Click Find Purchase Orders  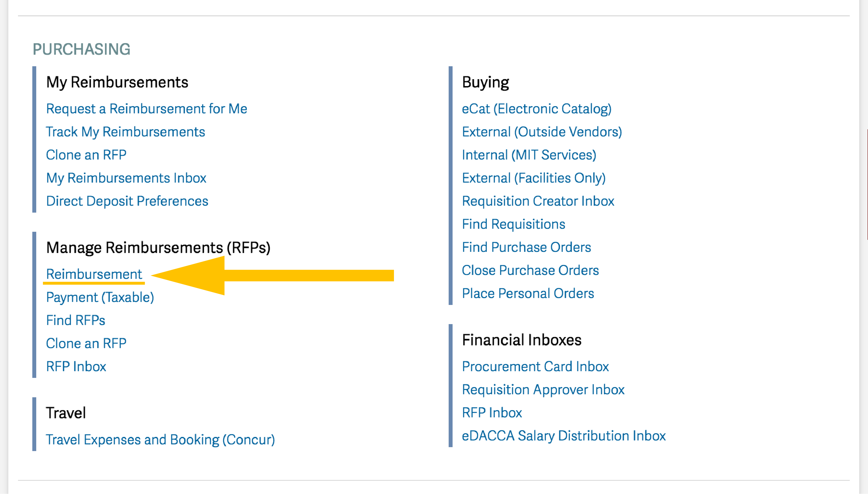point(526,247)
